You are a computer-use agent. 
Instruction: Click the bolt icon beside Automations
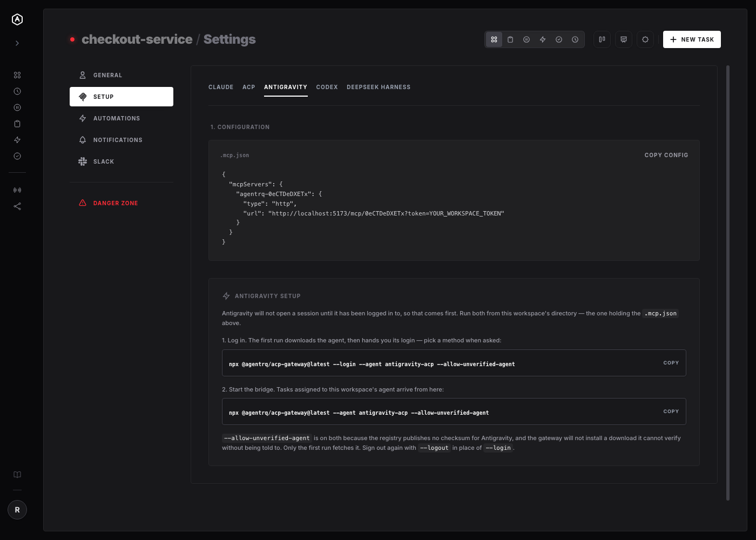pos(83,118)
